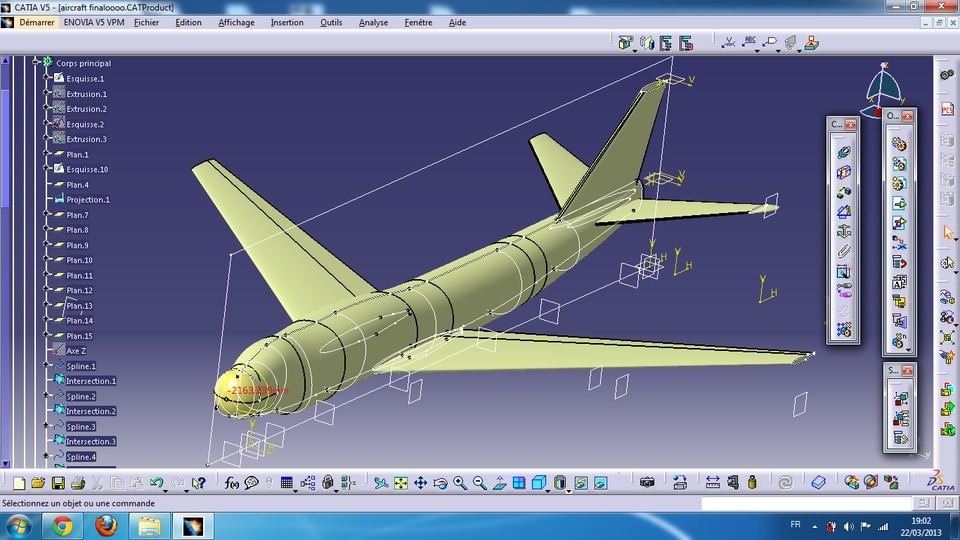This screenshot has height=540, width=960.
Task: Collapse the Corps principal tree node
Action: pos(36,62)
